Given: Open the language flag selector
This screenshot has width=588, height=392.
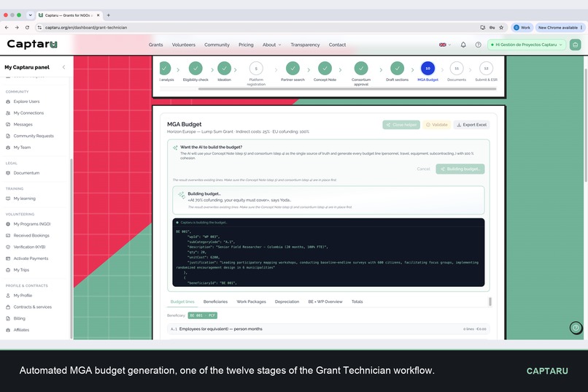Looking at the screenshot, I should tap(445, 45).
